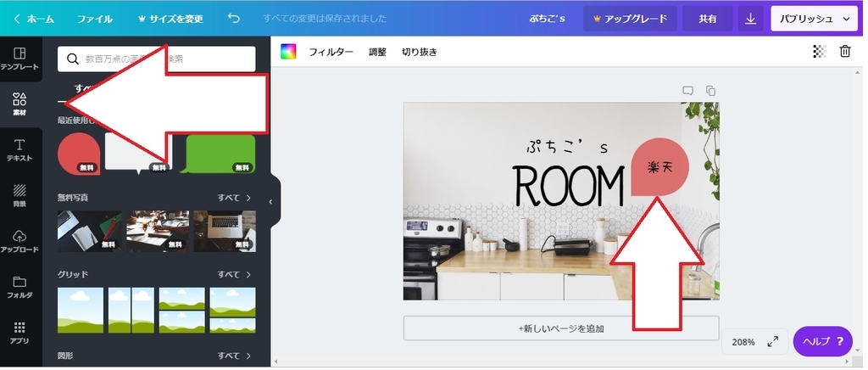Select the two-column grid thumbnail

tap(131, 311)
